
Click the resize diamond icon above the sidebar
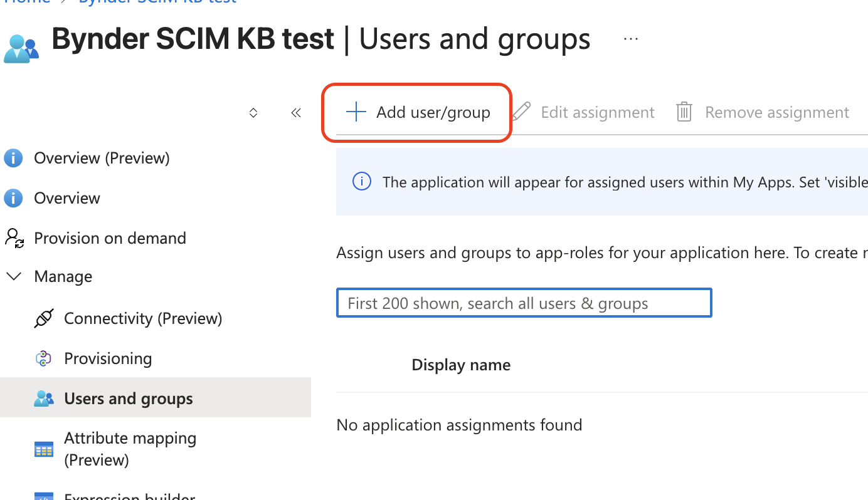tap(253, 112)
